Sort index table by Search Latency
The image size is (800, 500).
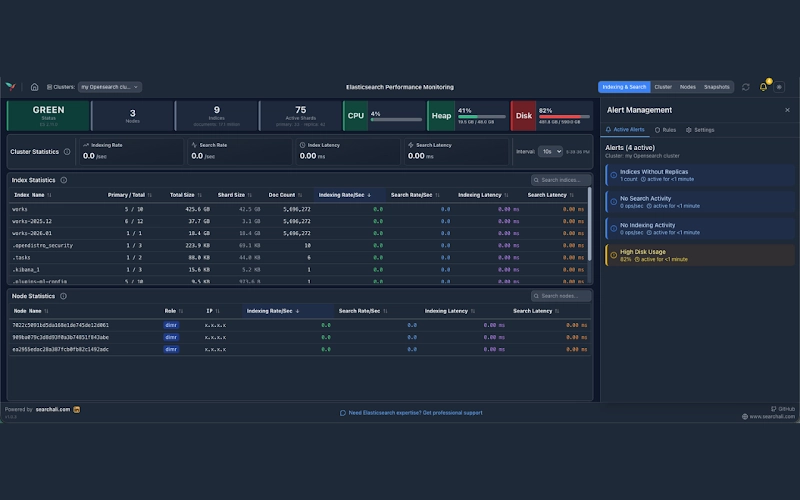[551, 195]
